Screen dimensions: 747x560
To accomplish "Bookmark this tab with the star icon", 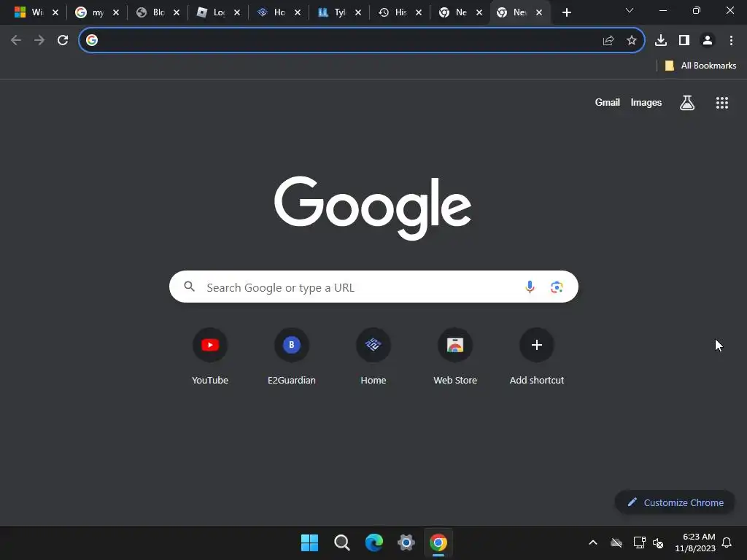I will (x=631, y=41).
